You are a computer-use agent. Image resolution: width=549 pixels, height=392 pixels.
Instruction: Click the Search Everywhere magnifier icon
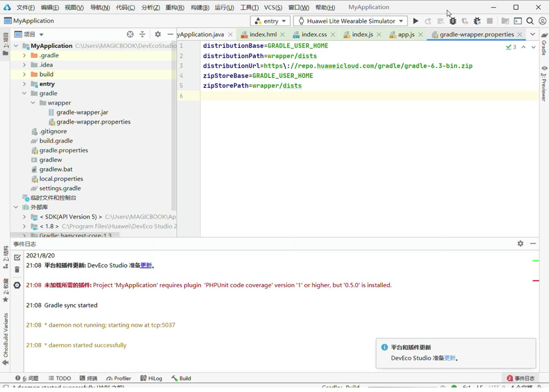pyautogui.click(x=530, y=21)
